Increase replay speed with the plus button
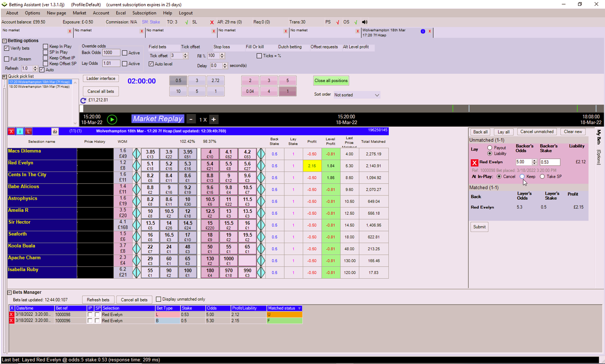 214,119
